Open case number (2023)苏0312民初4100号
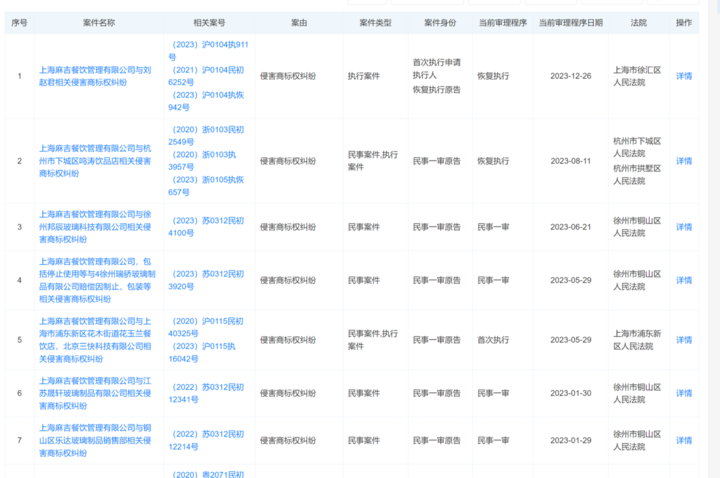The image size is (720, 478). [x=206, y=227]
